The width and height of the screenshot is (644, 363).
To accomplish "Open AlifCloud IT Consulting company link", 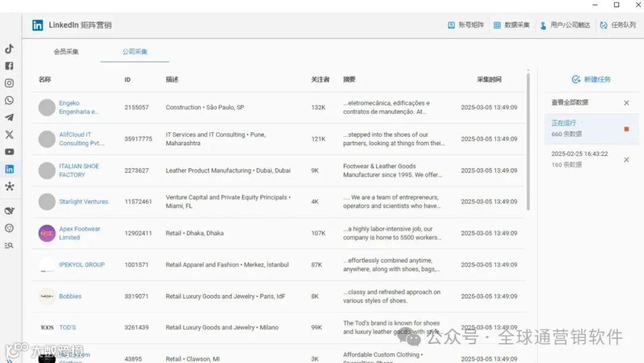I will click(82, 139).
